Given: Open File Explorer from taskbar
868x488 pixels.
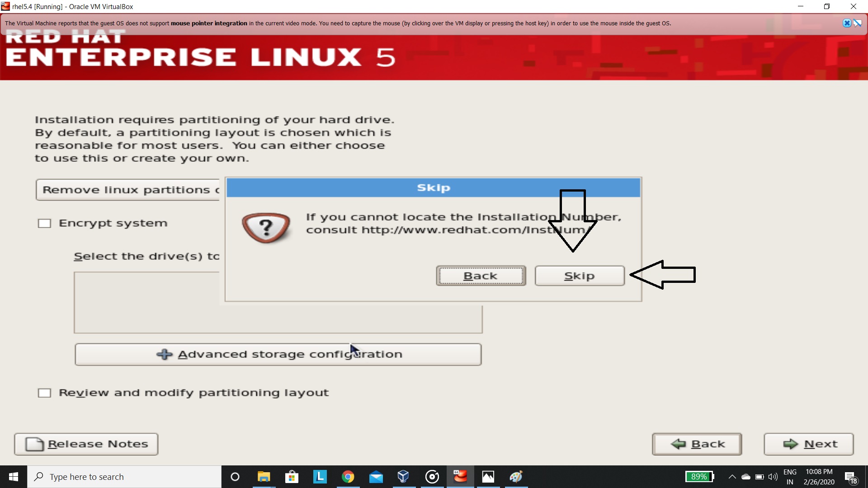Looking at the screenshot, I should tap(264, 477).
